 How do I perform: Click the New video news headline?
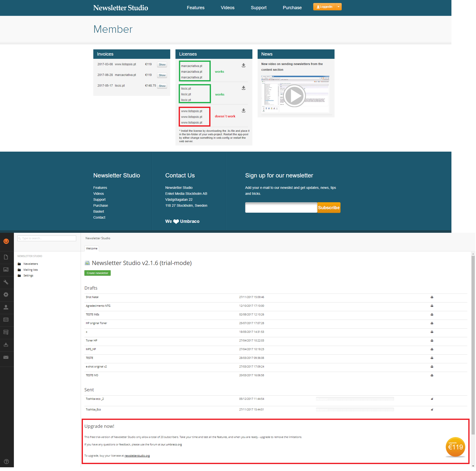tap(292, 67)
